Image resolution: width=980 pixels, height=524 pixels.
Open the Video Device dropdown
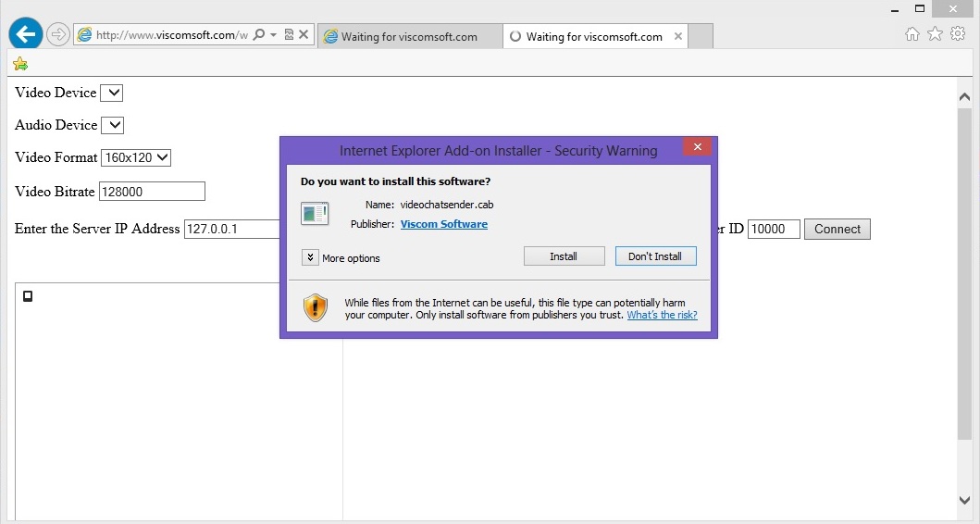tap(111, 93)
